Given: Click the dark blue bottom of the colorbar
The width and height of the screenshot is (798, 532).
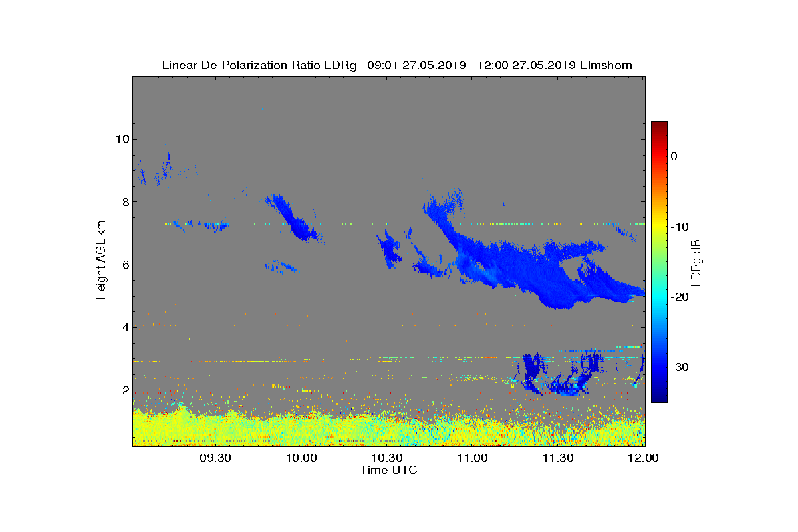Looking at the screenshot, I should click(x=659, y=397).
